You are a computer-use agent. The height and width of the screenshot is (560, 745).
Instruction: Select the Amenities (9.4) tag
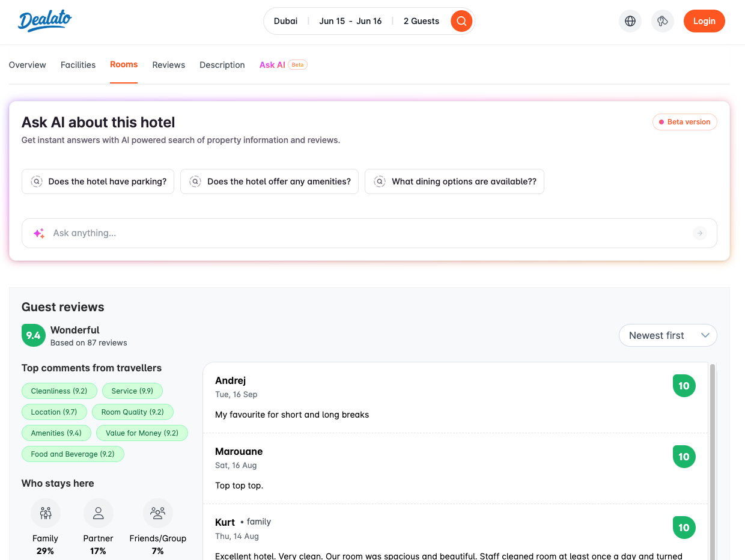coord(56,433)
